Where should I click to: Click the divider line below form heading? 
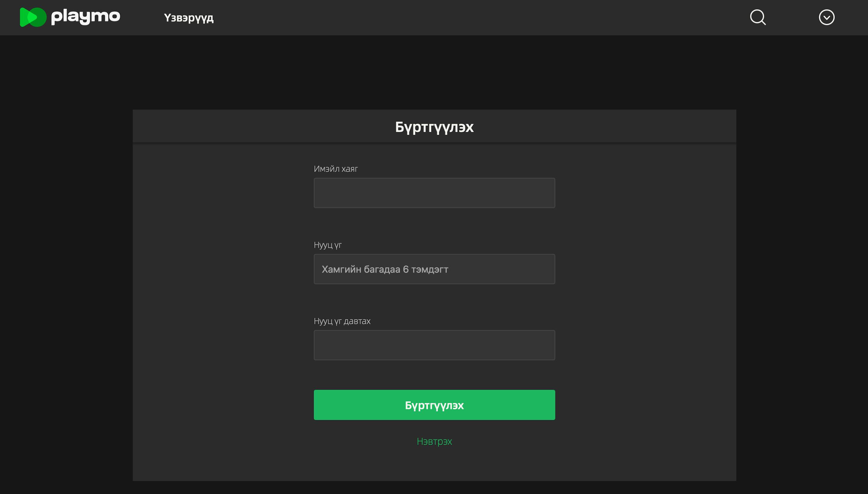pyautogui.click(x=434, y=143)
